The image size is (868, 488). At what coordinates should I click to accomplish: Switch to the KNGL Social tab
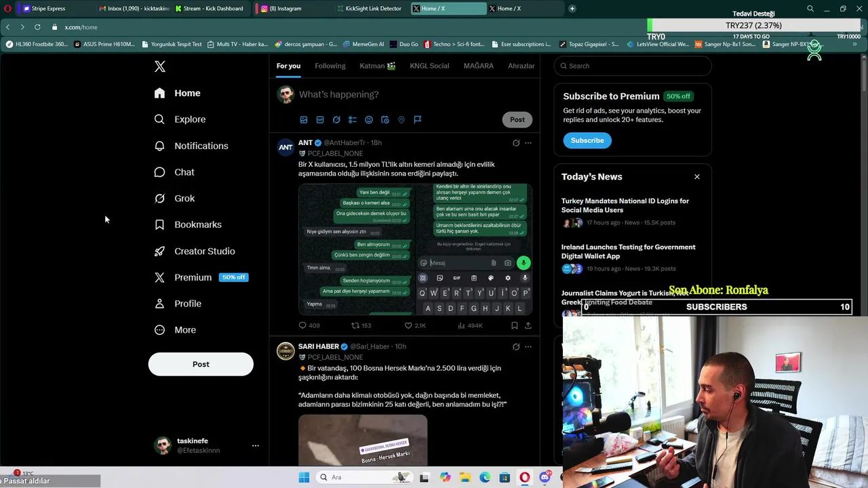(x=429, y=66)
